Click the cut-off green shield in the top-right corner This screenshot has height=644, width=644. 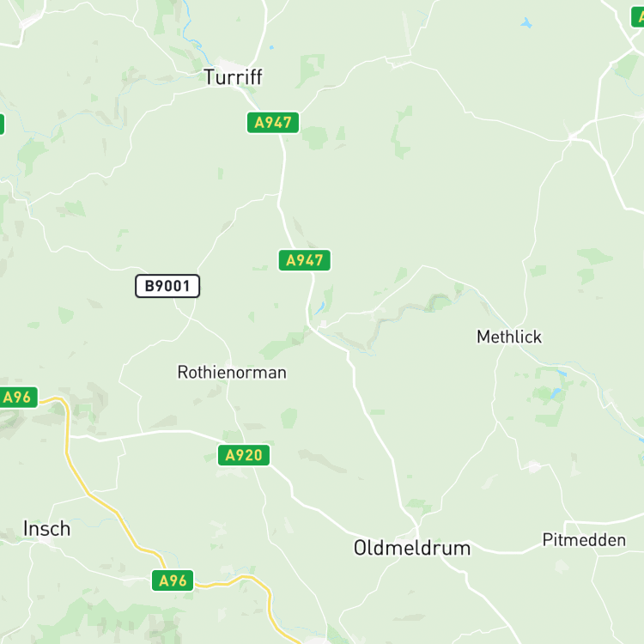[x=638, y=18]
